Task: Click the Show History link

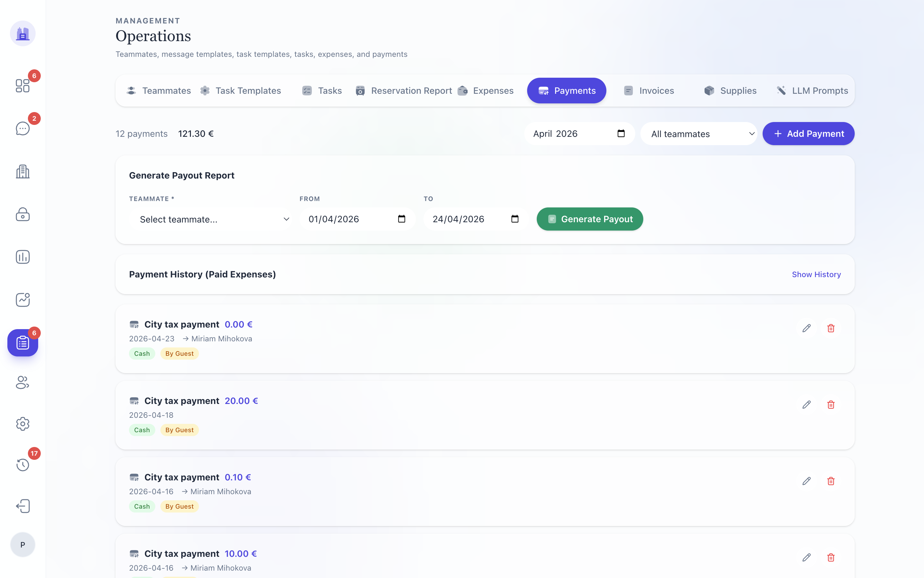Action: point(816,275)
